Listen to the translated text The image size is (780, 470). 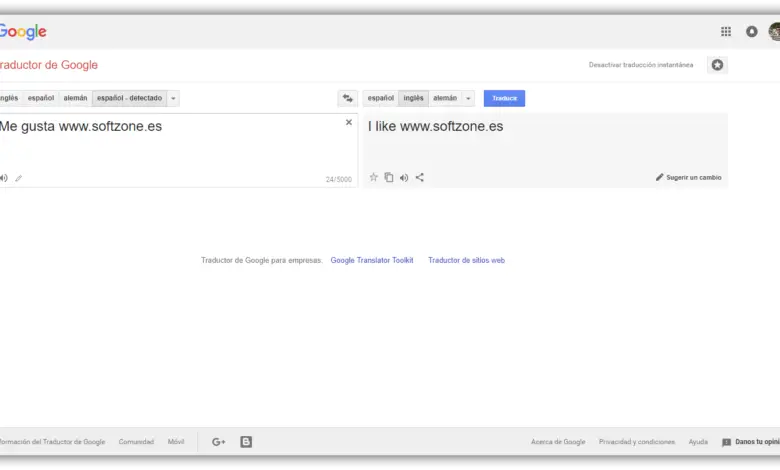[404, 178]
